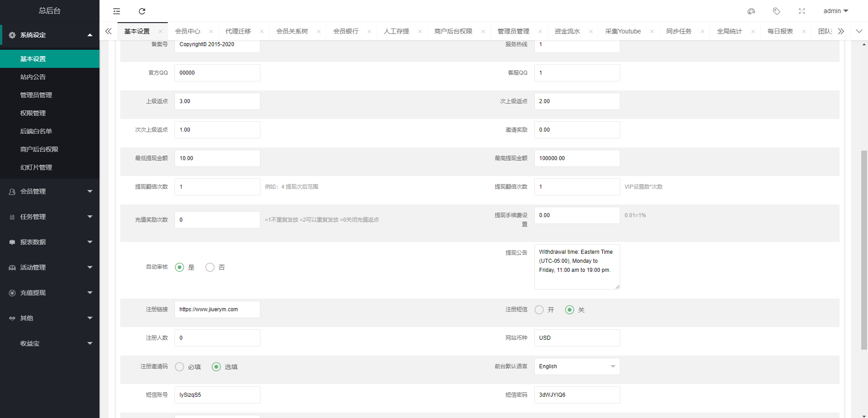868x418 pixels.
Task: Open 幻灯片管理 sidebar link
Action: point(36,167)
